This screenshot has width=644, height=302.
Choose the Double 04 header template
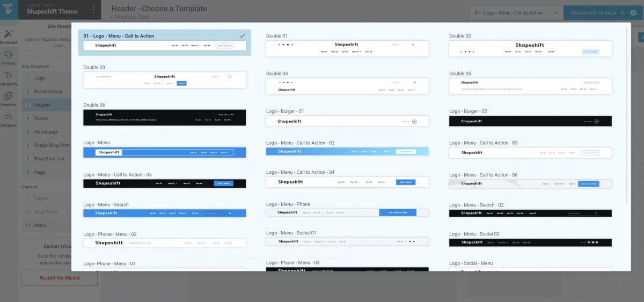tap(347, 86)
